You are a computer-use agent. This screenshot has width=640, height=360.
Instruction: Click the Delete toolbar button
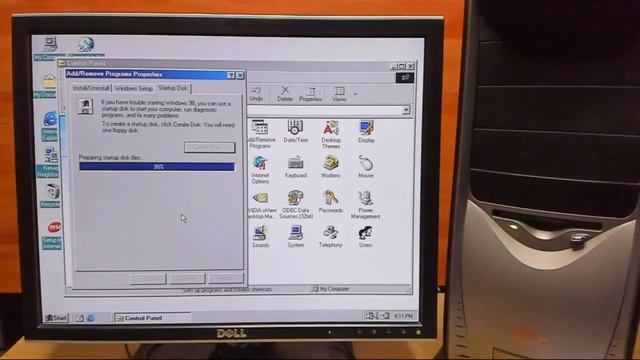pos(284,94)
